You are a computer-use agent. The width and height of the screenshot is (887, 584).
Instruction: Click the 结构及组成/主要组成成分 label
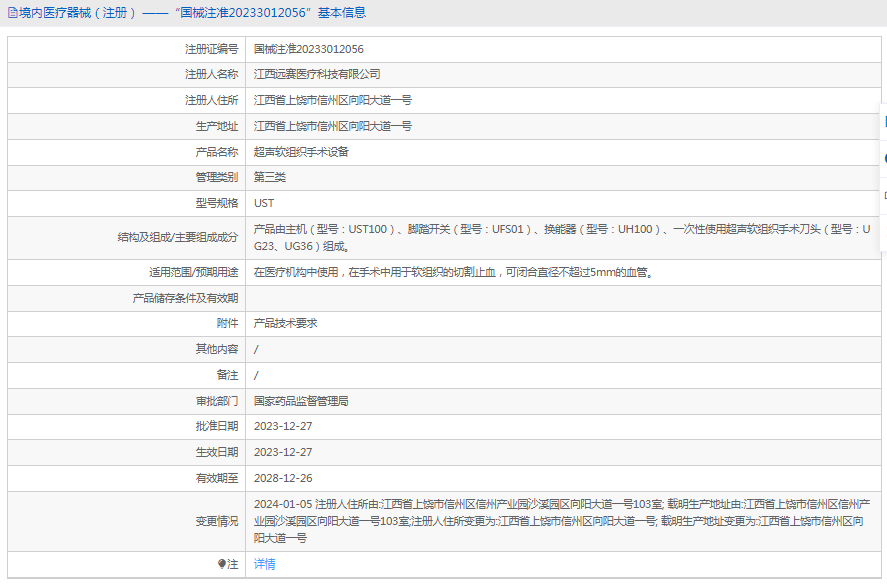click(x=178, y=238)
